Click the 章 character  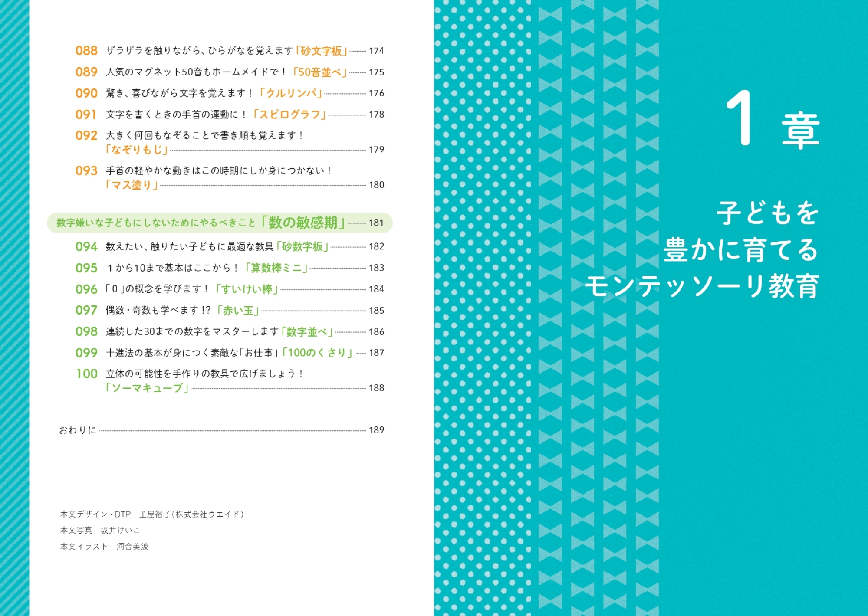(801, 131)
